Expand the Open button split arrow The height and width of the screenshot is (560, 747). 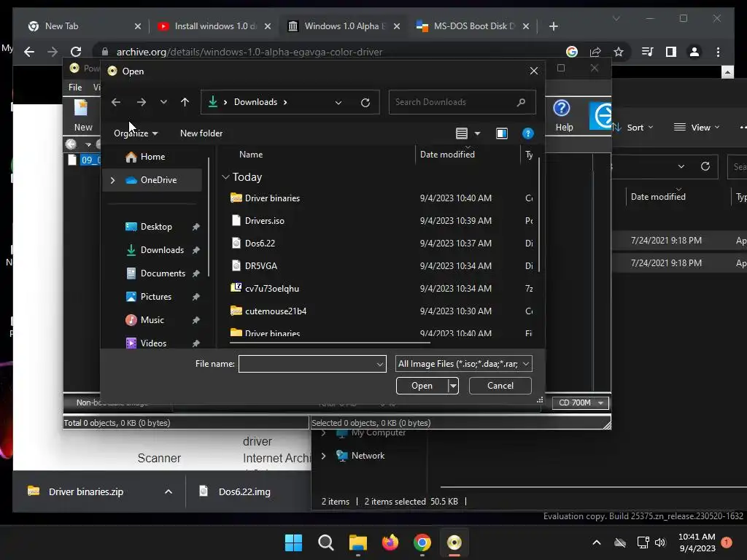point(454,386)
